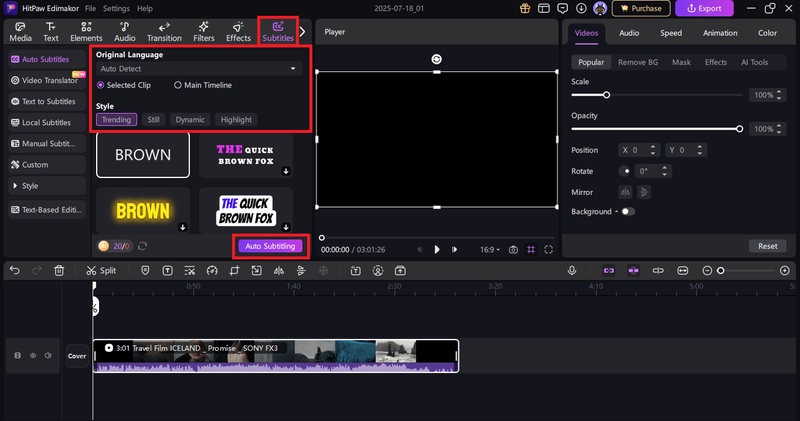800x421 pixels.
Task: Click the mirror flip timeline tool
Action: tap(279, 270)
